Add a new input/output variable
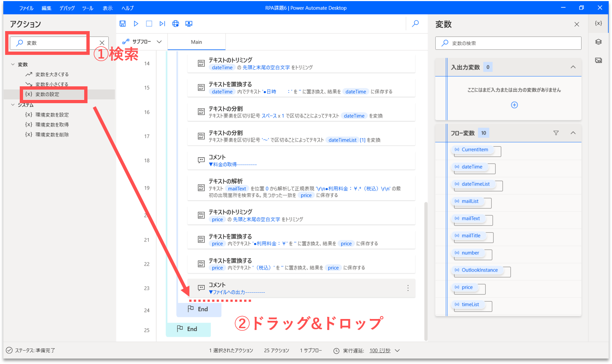Viewport: 612px width, 364px height. 514,105
